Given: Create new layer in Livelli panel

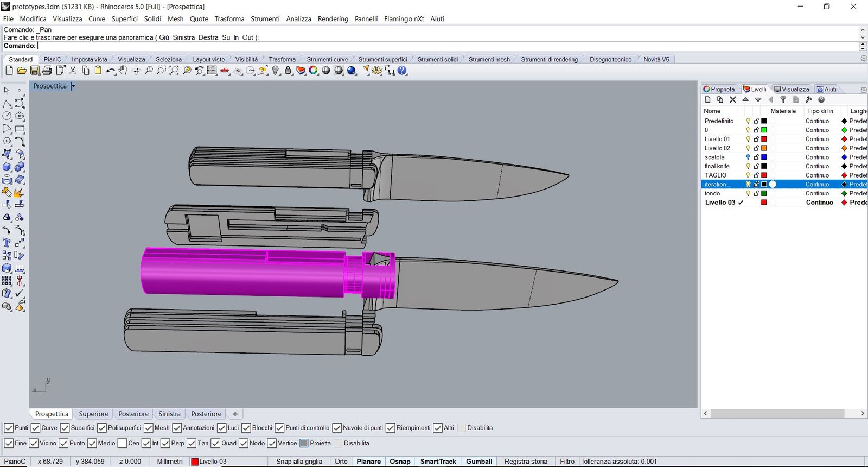Looking at the screenshot, I should [x=707, y=100].
